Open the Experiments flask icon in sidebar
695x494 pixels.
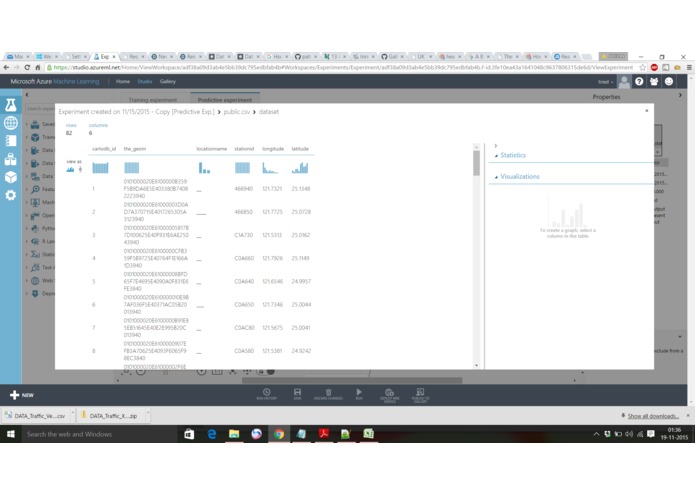coord(11,105)
